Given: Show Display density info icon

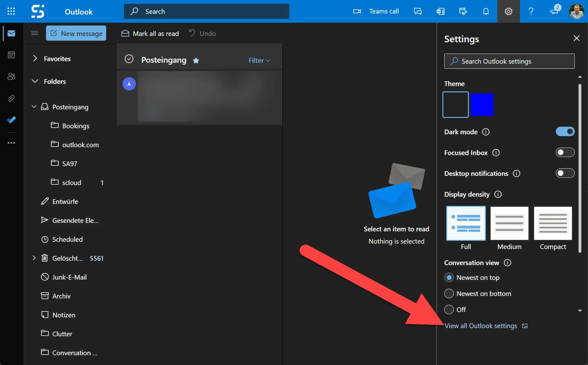Looking at the screenshot, I should pos(498,194).
